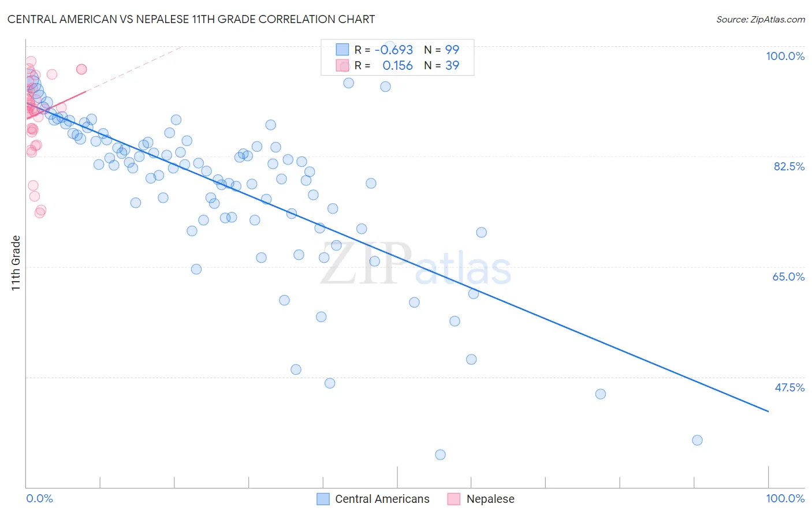812x515 pixels.
Task: Click the N = 99 sample count
Action: (x=442, y=50)
